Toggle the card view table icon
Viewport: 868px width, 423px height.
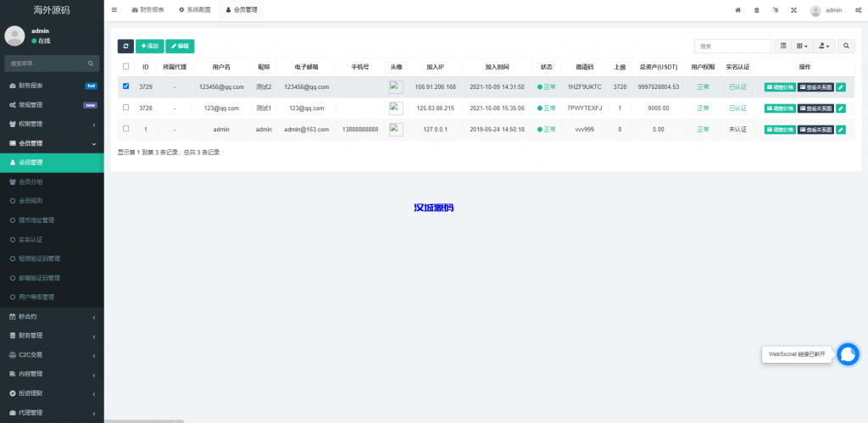(782, 46)
